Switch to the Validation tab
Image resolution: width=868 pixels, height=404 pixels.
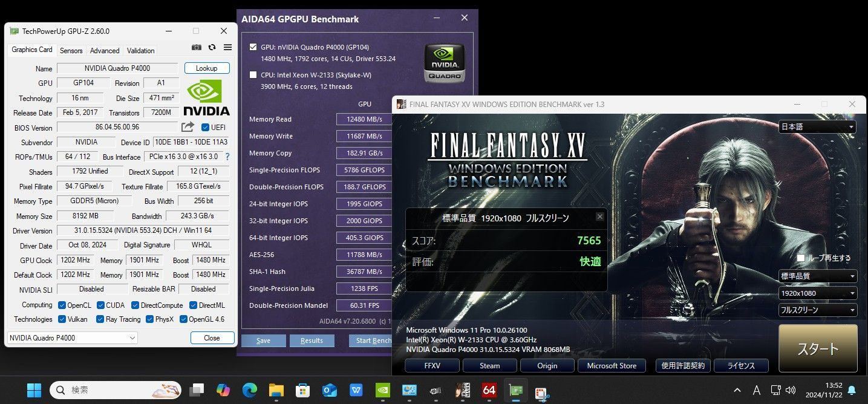click(141, 51)
